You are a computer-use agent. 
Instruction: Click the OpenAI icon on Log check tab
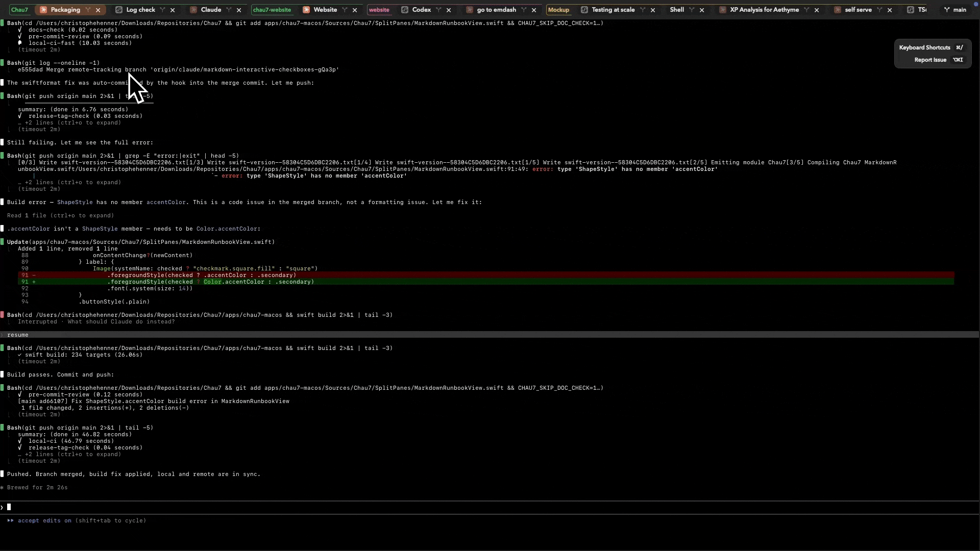tap(119, 10)
